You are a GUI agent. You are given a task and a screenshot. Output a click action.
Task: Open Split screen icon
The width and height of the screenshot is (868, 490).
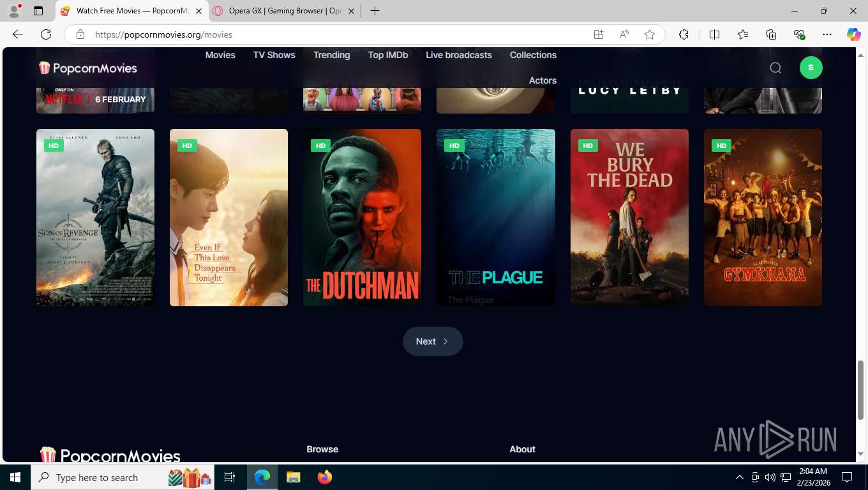click(714, 34)
